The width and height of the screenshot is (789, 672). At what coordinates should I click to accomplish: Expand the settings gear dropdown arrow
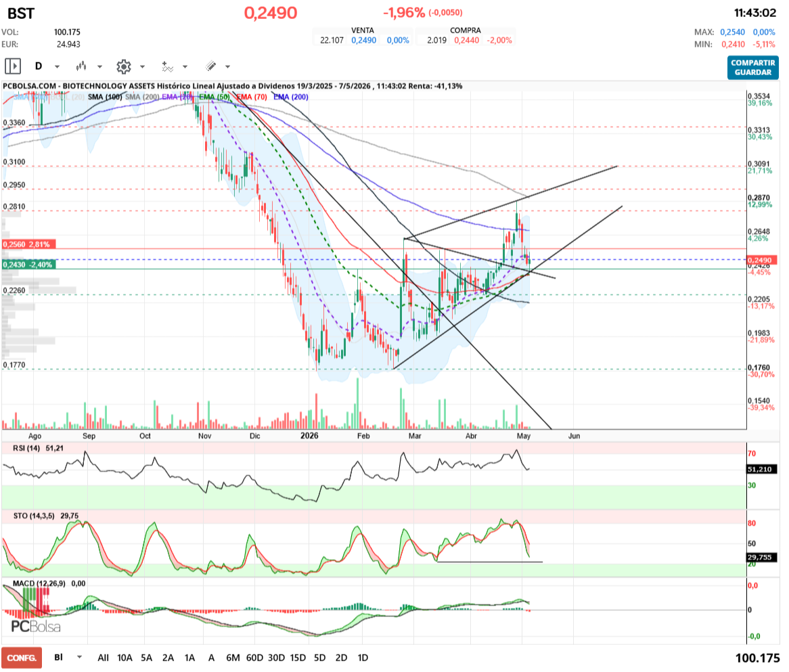point(142,66)
